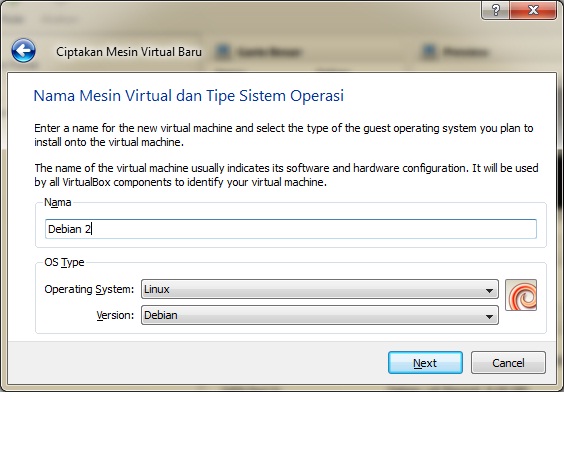This screenshot has width=564, height=461.
Task: Click the Cancel button
Action: click(508, 362)
